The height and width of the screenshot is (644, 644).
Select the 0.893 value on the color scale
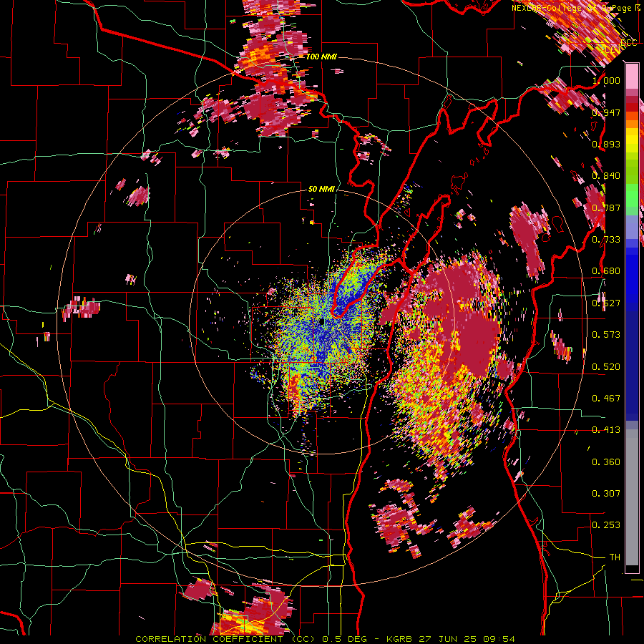coord(606,144)
